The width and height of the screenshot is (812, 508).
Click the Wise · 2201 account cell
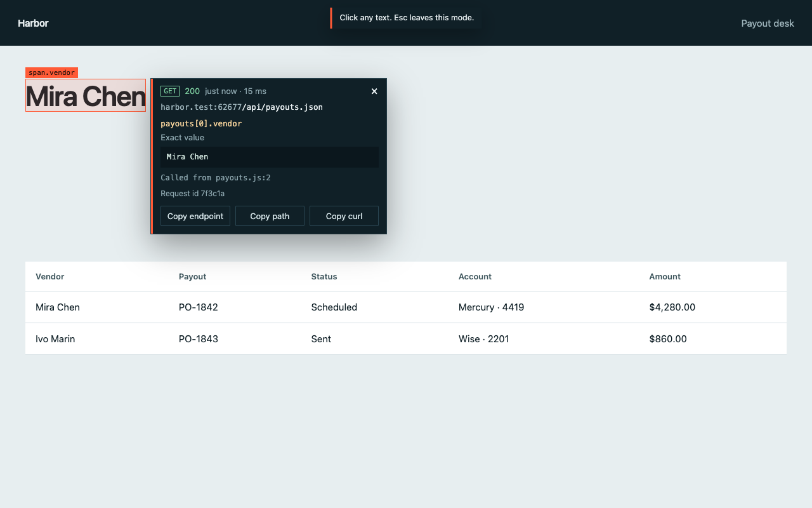coord(484,339)
